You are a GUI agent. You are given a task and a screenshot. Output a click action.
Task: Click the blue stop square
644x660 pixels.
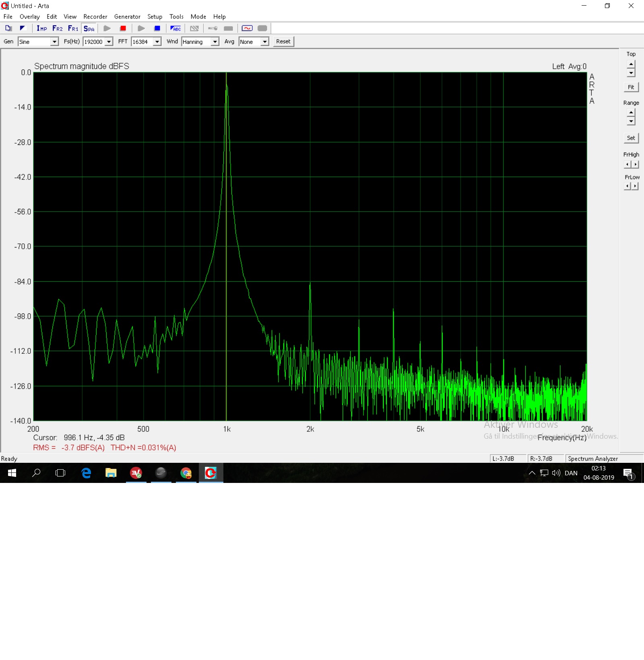point(157,28)
